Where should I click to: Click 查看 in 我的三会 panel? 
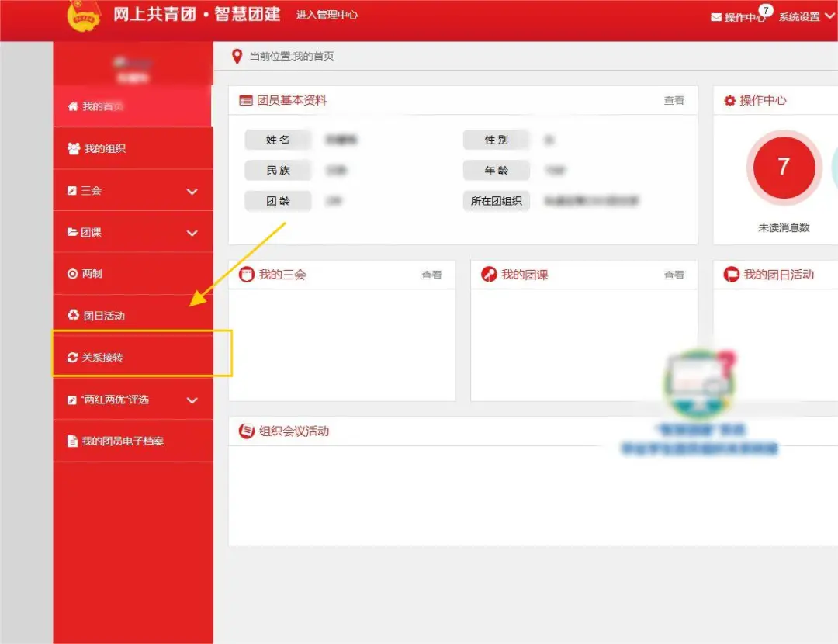tap(432, 275)
